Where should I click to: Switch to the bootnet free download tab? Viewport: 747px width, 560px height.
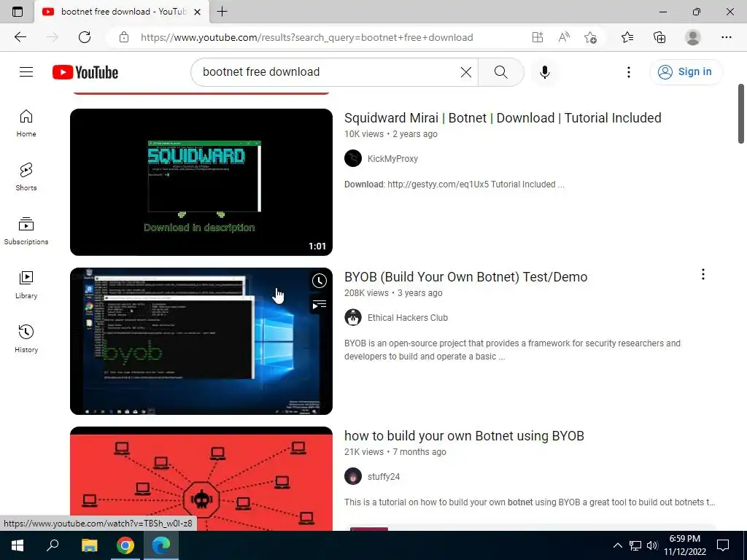(122, 12)
